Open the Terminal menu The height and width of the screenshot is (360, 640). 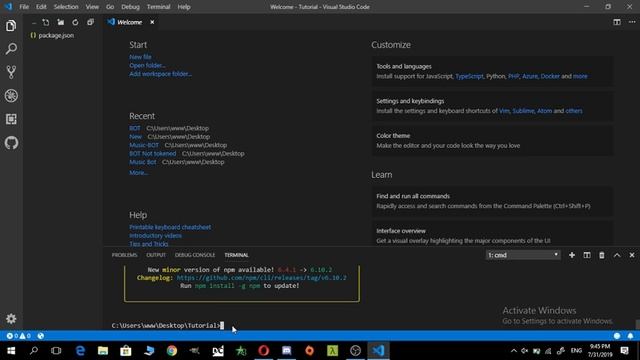158,7
